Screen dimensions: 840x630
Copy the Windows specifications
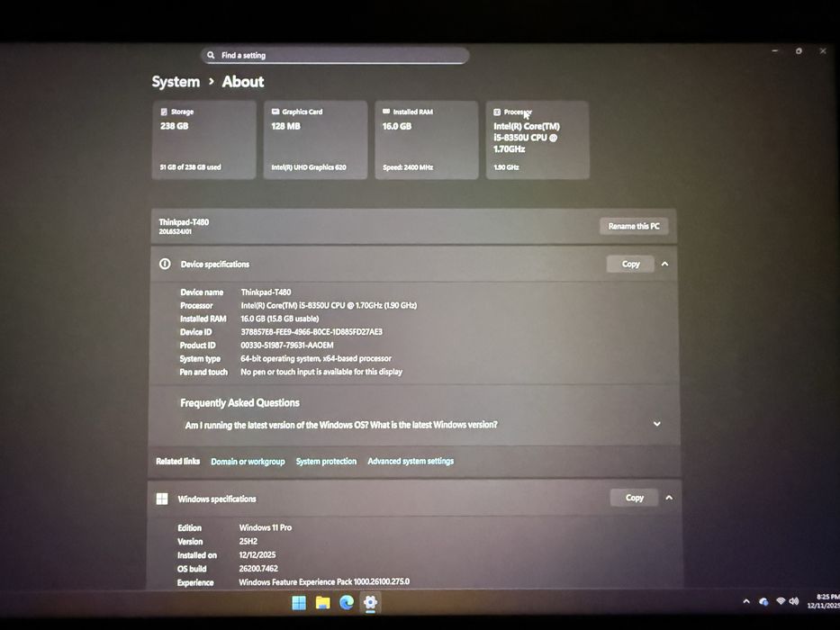635,498
